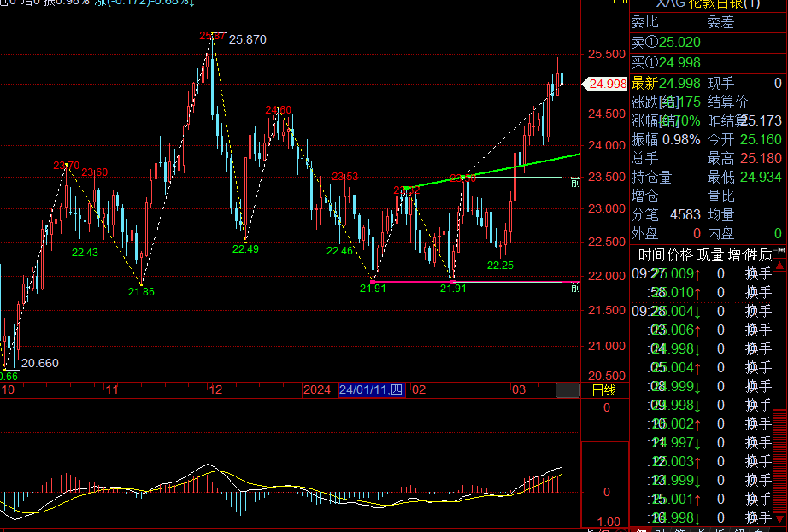Click the 20.660 low price label
788x532 pixels.
39,363
